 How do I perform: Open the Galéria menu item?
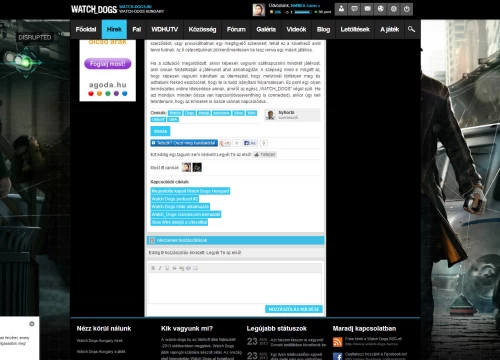pos(266,29)
